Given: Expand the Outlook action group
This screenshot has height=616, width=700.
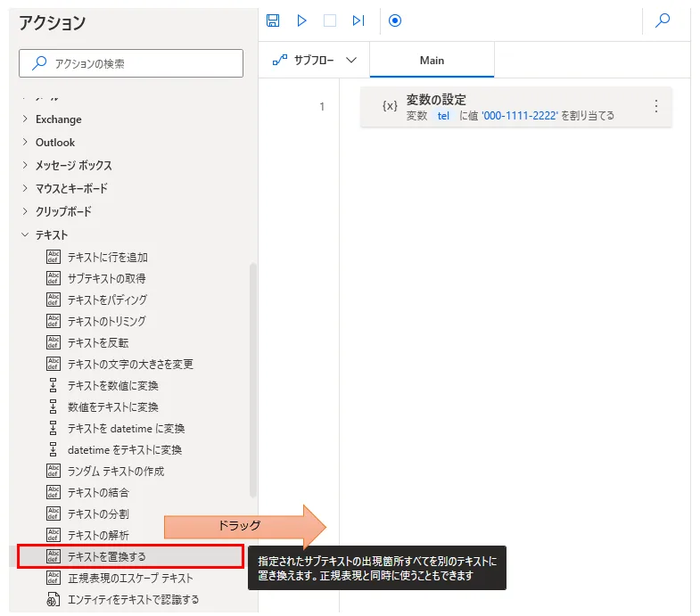Looking at the screenshot, I should 54,143.
